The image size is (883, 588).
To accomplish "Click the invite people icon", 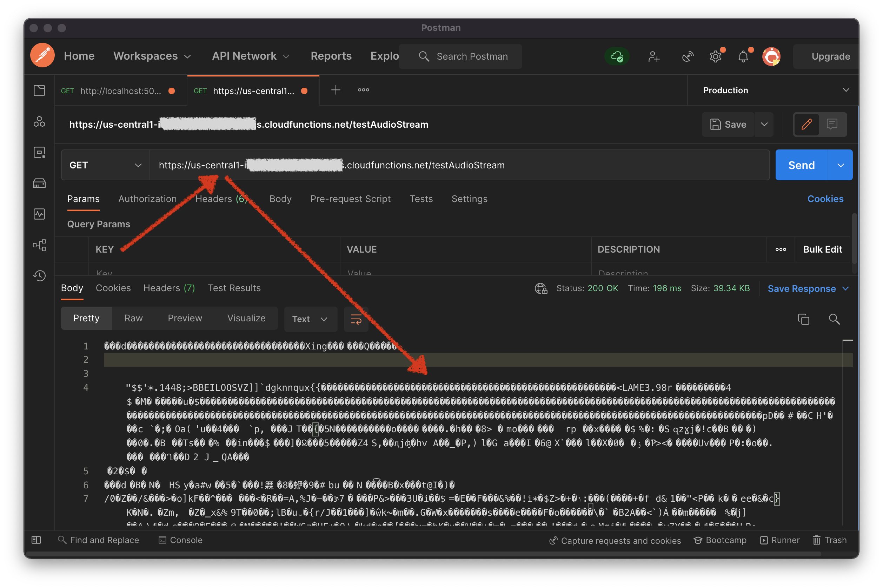I will click(654, 56).
